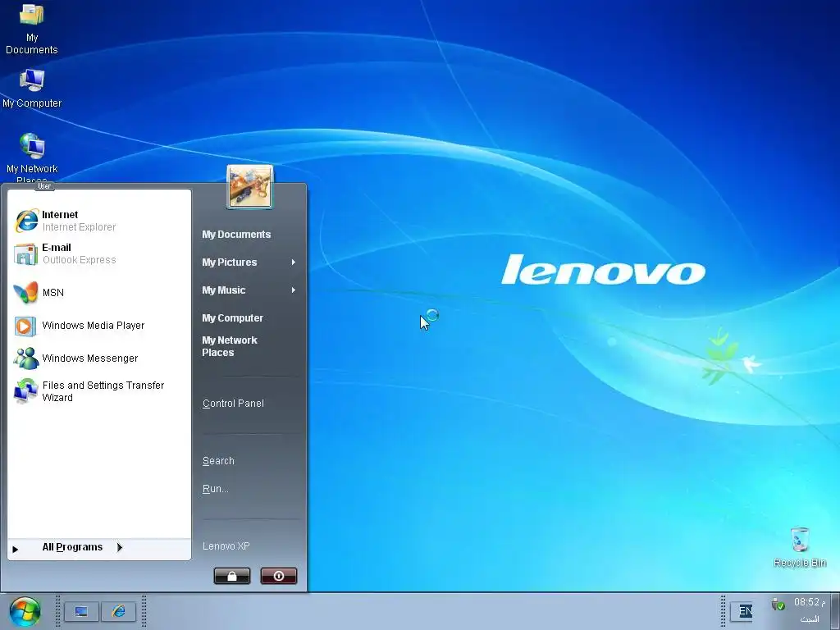Click the user account picture

point(249,186)
